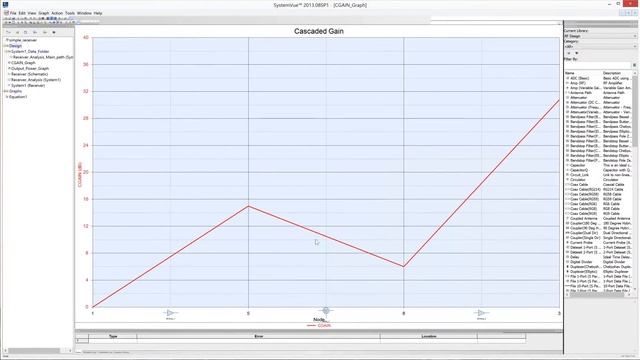Image resolution: width=640 pixels, height=360 pixels.
Task: Click the Duplexer(Elliptic) part icon
Action: [x=567, y=271]
